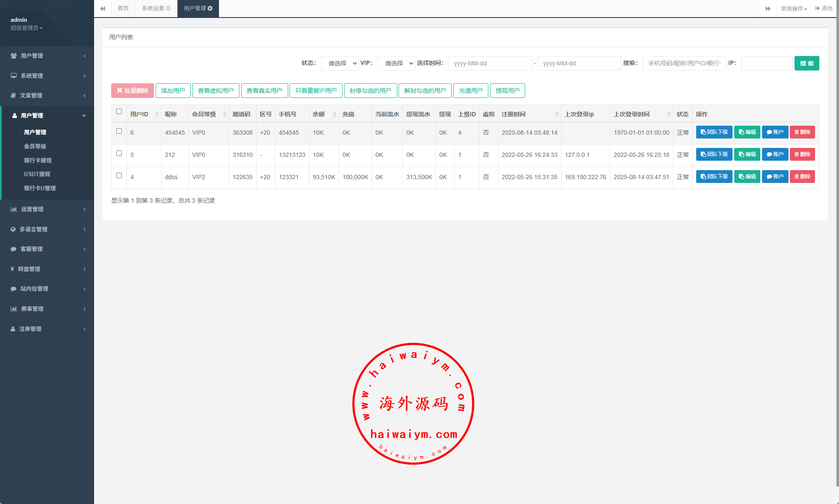
Task: Sort by 注册时间 column sort icon
Action: click(556, 114)
